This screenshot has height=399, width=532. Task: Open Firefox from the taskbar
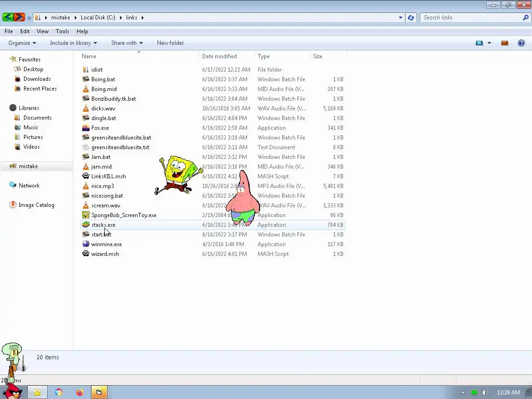[x=80, y=393]
